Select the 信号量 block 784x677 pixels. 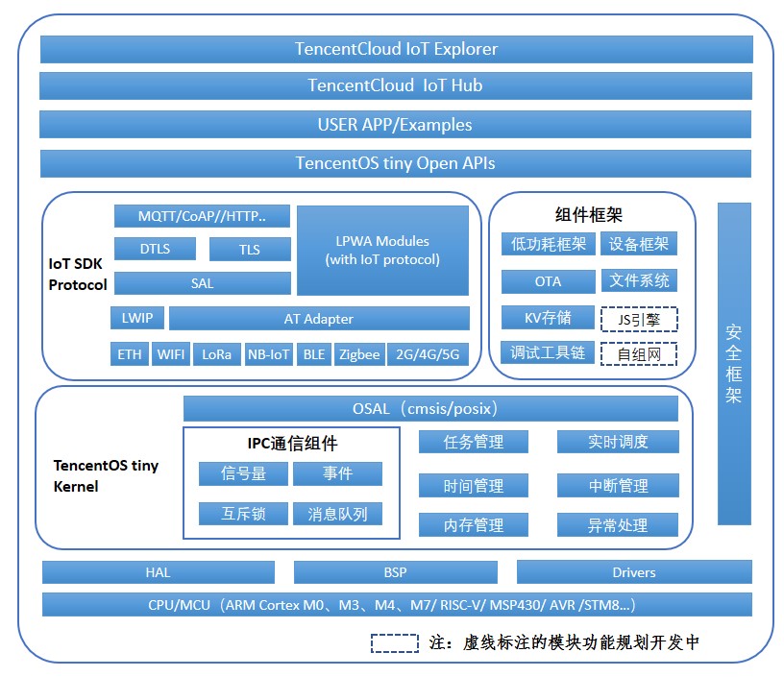[243, 473]
